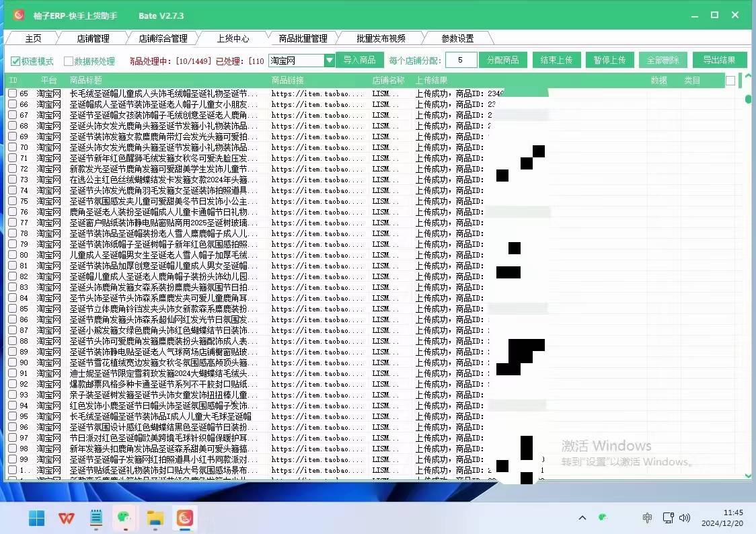Tick the select-all checkbox in table header
This screenshot has width=756, height=534.
[x=730, y=81]
